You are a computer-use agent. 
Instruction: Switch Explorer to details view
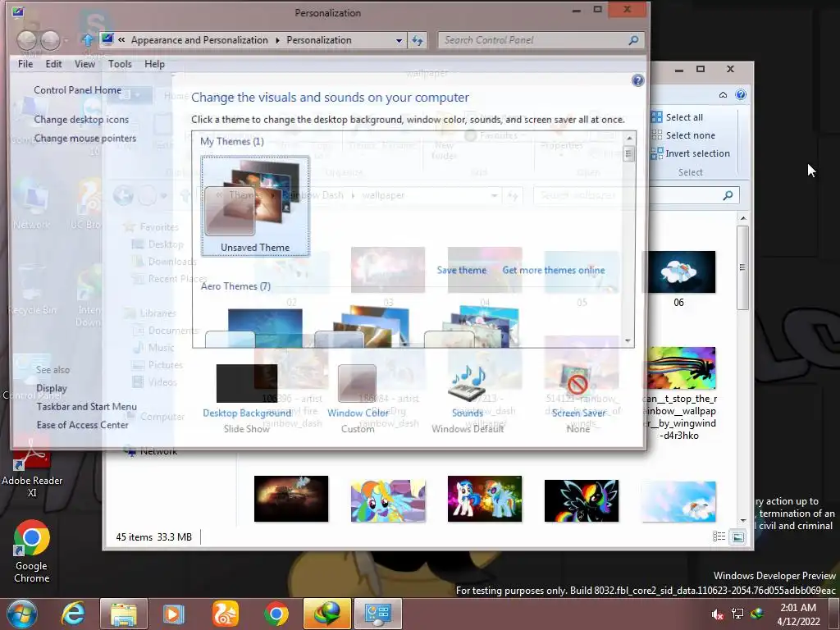[x=719, y=536]
